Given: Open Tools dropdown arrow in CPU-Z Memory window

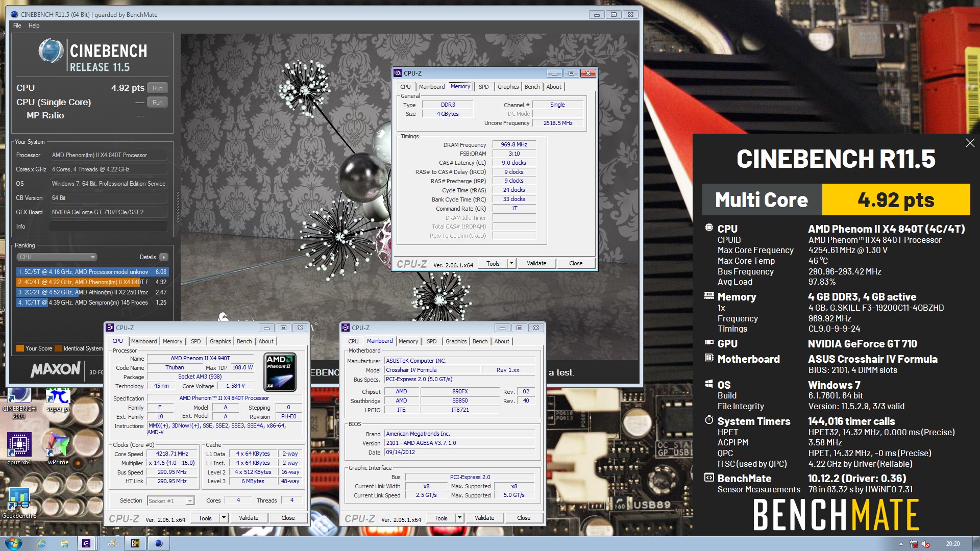Looking at the screenshot, I should click(x=511, y=263).
